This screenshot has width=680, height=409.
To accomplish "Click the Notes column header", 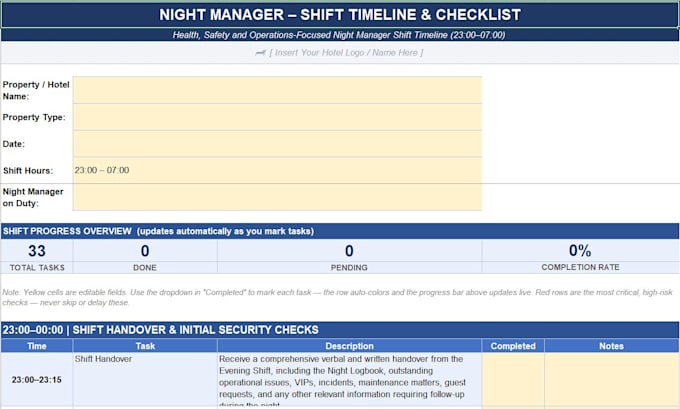I will tap(611, 346).
